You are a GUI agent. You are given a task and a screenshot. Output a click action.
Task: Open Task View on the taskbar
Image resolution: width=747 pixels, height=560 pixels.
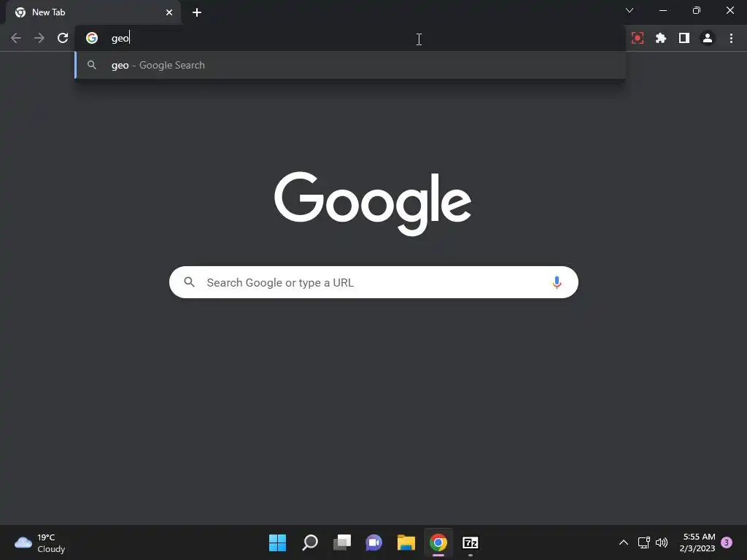342,542
